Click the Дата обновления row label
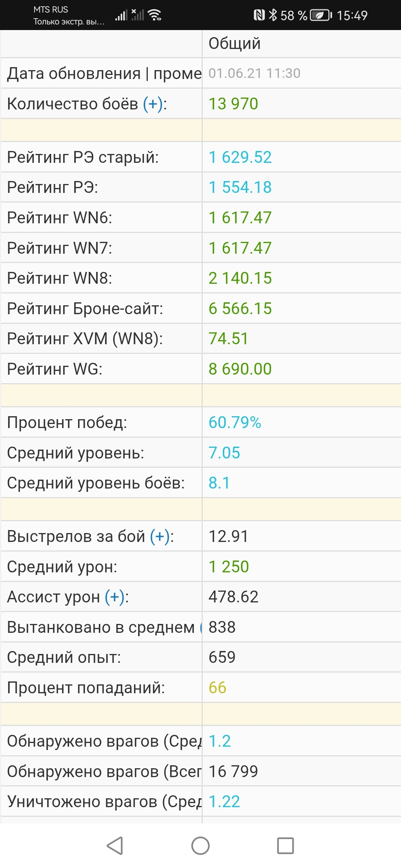 104,73
